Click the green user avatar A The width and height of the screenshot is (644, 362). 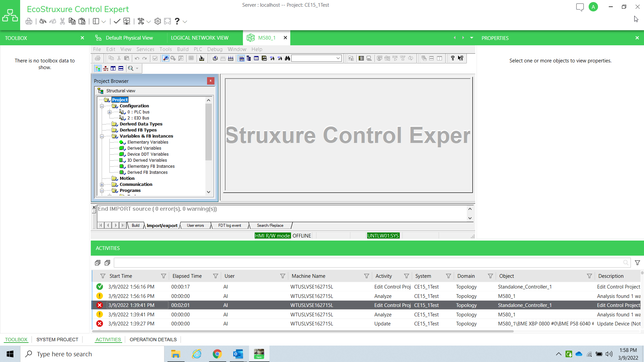(x=593, y=7)
